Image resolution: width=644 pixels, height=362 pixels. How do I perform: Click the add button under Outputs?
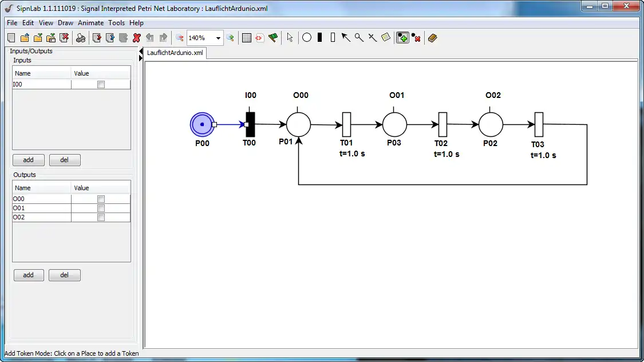coord(29,275)
